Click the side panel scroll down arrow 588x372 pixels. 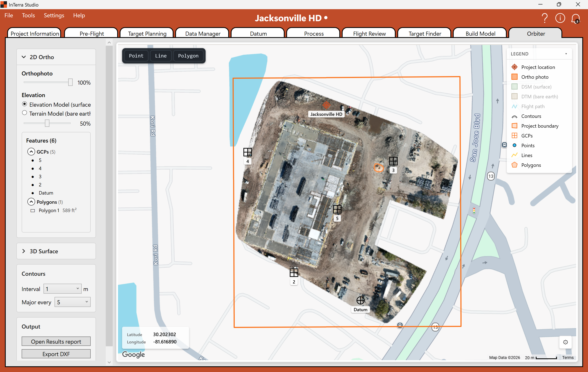[x=109, y=362]
